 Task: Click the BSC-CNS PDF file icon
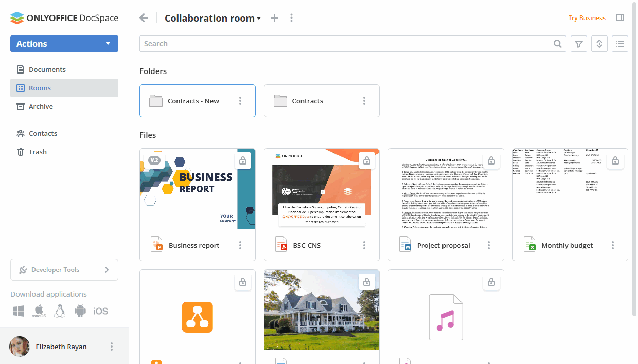[x=280, y=245]
